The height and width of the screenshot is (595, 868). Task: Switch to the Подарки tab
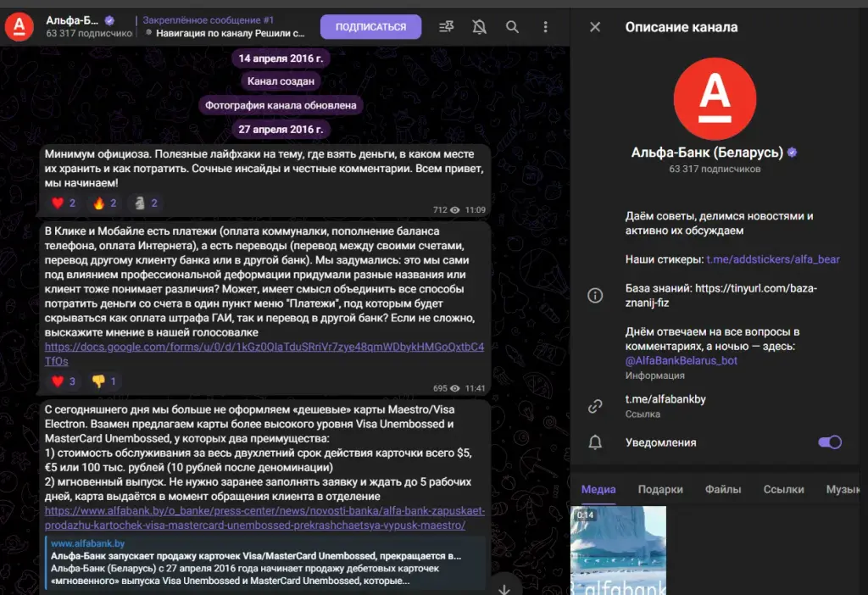[x=660, y=489]
